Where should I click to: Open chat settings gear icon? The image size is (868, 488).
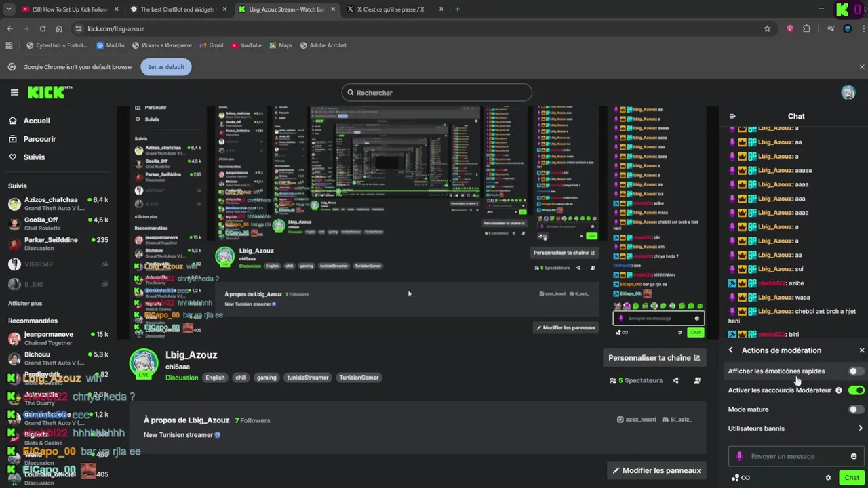coord(828,478)
